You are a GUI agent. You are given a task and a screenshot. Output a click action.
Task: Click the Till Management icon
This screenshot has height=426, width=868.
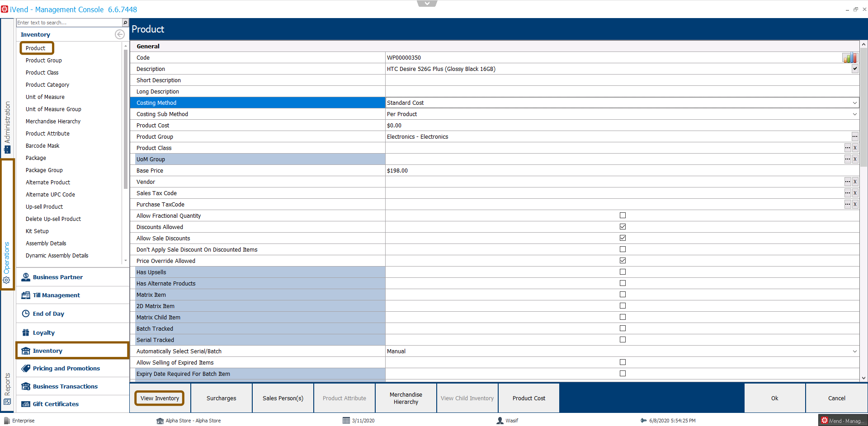(26, 295)
